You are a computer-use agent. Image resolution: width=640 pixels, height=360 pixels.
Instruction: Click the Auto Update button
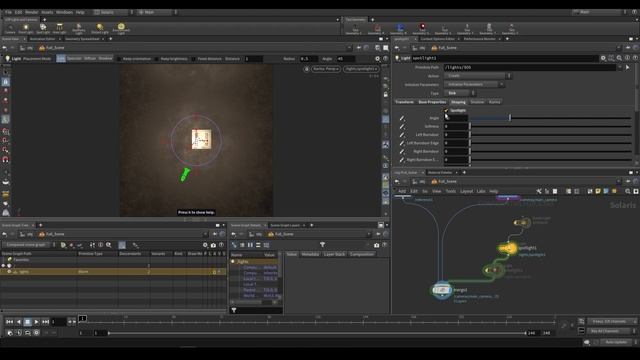(616, 342)
